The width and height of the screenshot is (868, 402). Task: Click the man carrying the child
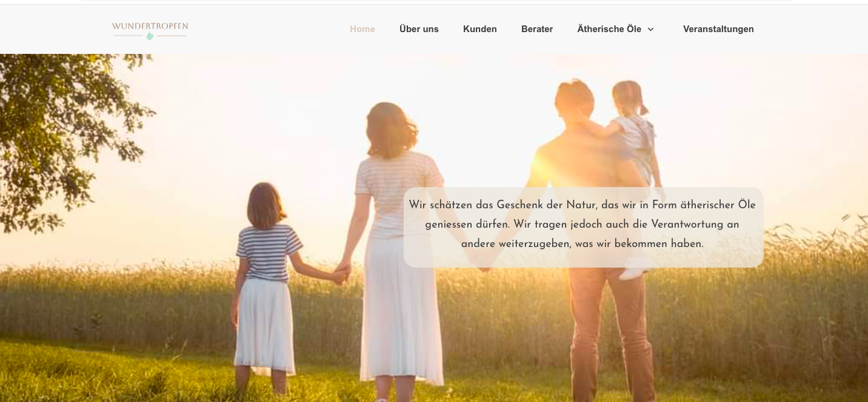(x=600, y=242)
